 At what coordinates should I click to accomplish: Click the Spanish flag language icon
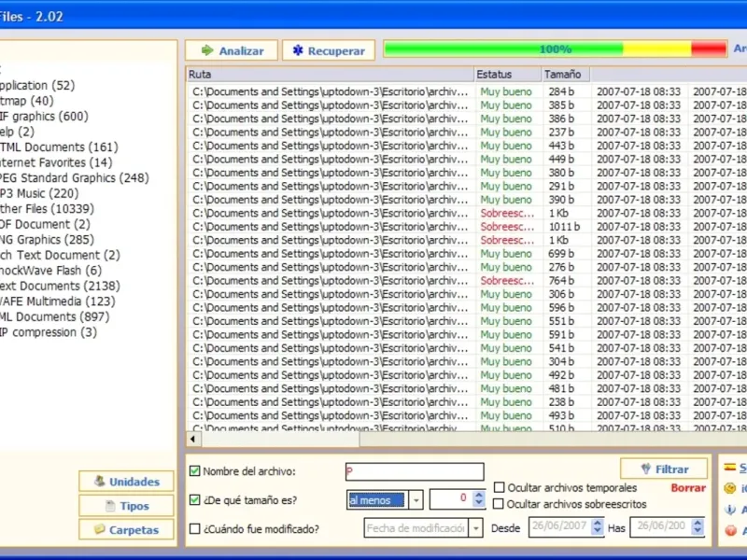[x=729, y=468]
